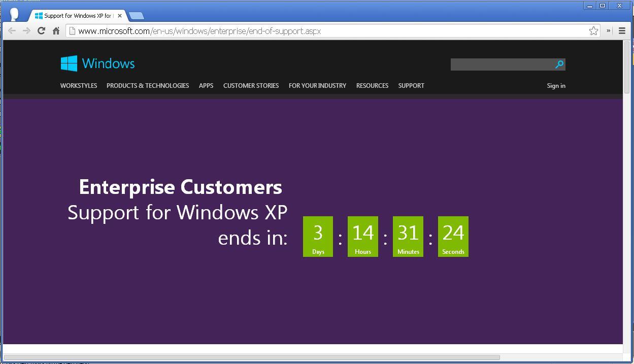Open FOR YOUR INDUSTRY menu

click(317, 86)
